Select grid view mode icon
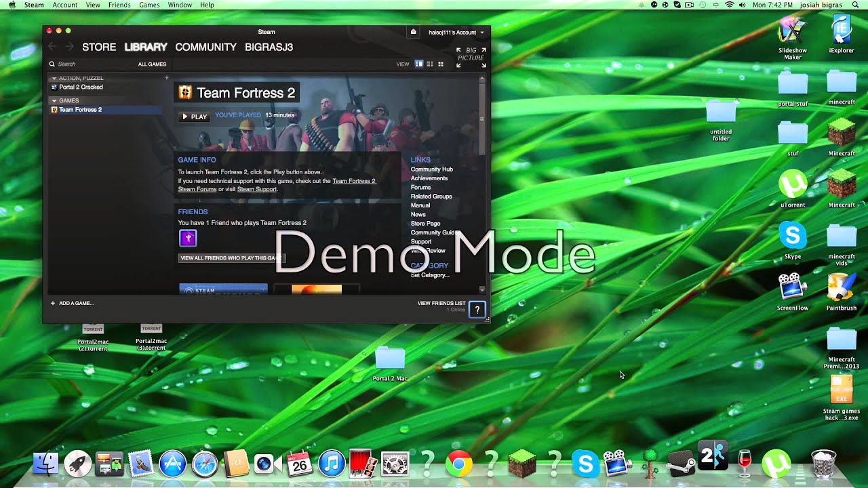Image resolution: width=868 pixels, height=488 pixels. pos(441,64)
